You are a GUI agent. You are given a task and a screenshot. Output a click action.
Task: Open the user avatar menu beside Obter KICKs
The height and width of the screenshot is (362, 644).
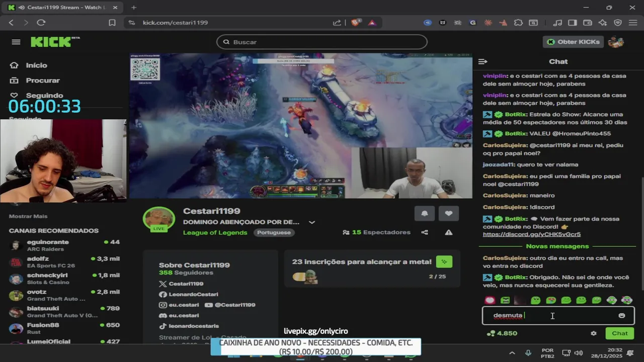point(616,42)
